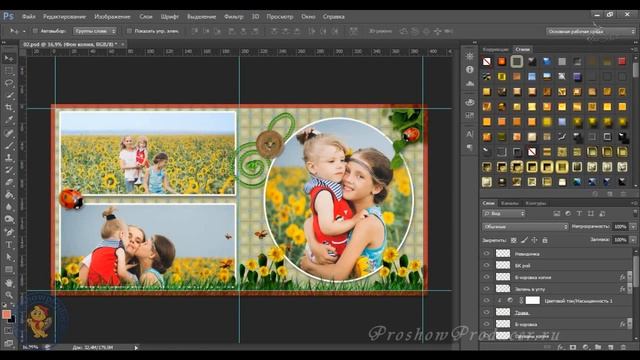
Task: Select the Pen tool
Action: coord(9,232)
